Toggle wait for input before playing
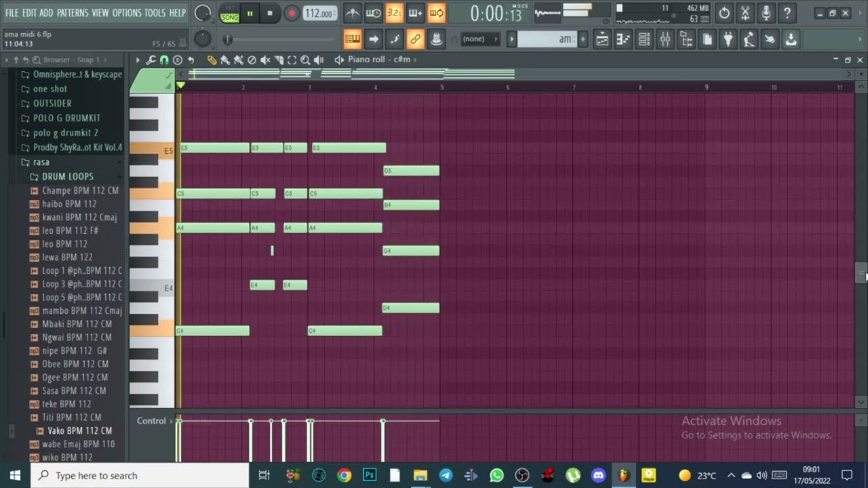The image size is (868, 488). [373, 13]
